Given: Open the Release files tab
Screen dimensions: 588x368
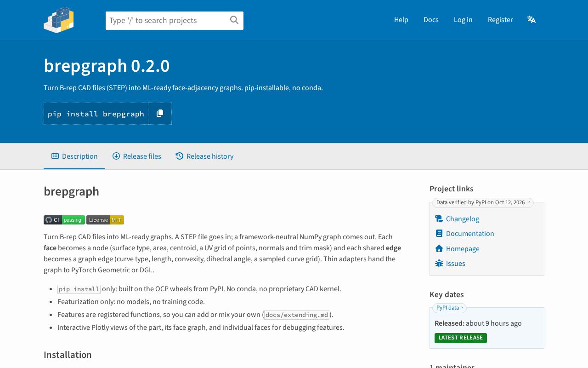Looking at the screenshot, I should [137, 156].
